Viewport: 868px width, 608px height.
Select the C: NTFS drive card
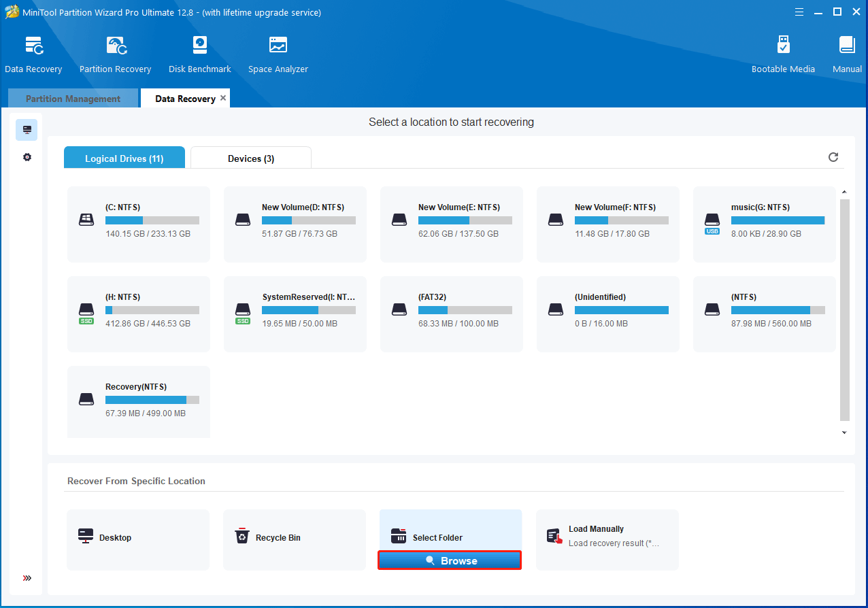(139, 224)
